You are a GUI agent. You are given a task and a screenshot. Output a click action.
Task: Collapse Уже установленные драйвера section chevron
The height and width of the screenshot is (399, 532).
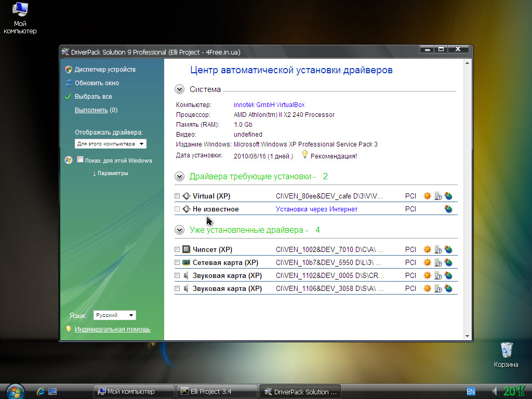pyautogui.click(x=179, y=230)
